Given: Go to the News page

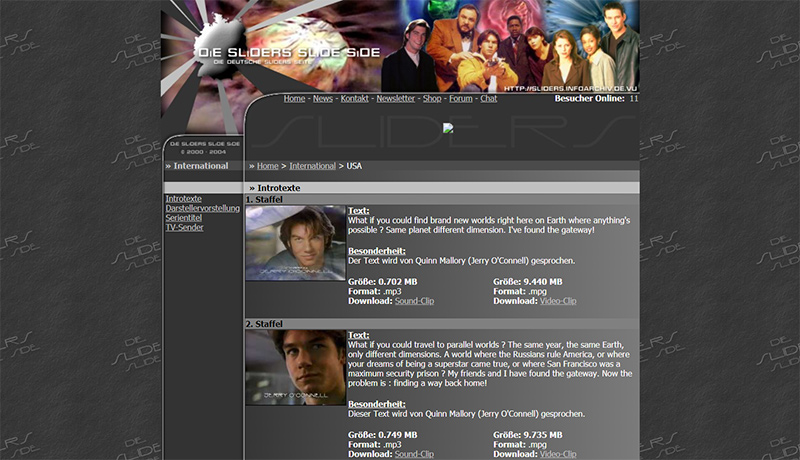Looking at the screenshot, I should (x=322, y=98).
